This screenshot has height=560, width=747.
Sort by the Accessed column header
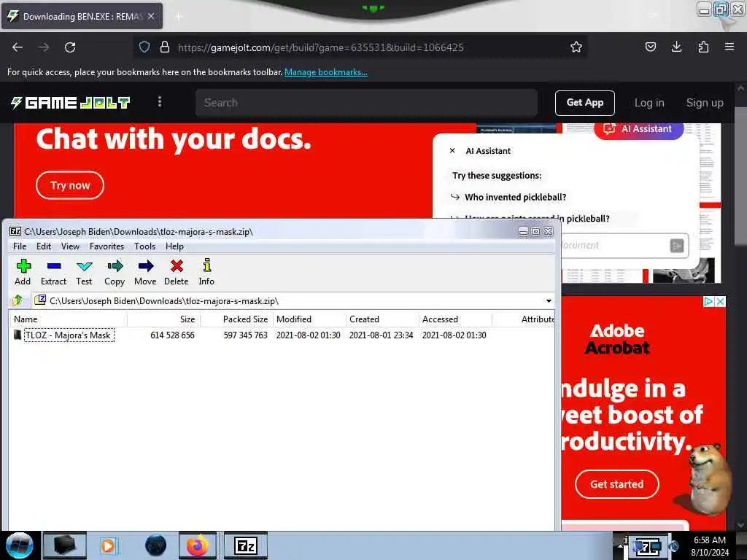pos(455,319)
